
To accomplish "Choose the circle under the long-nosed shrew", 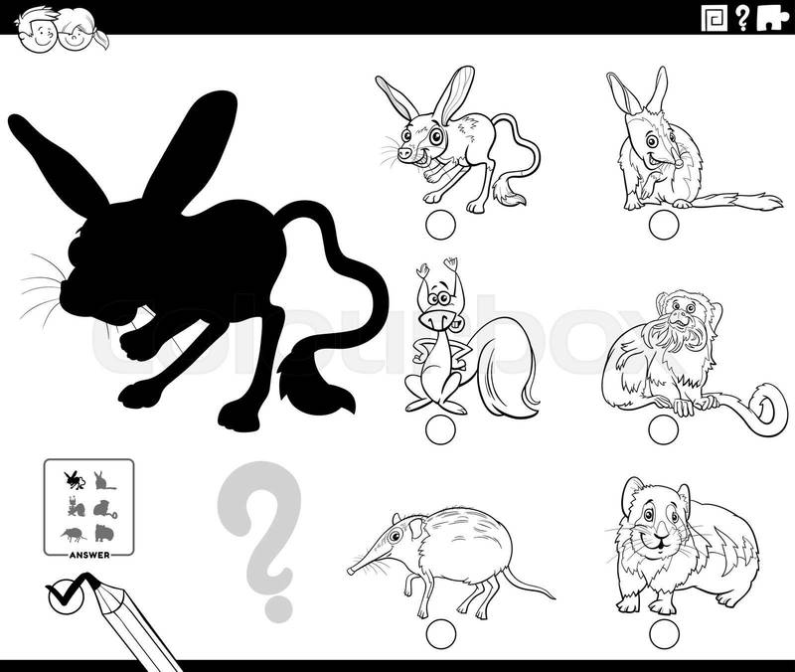I will click(438, 631).
